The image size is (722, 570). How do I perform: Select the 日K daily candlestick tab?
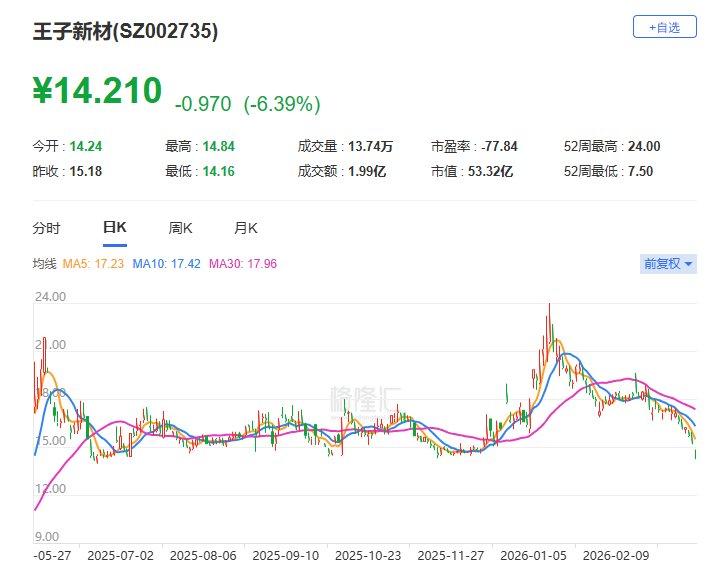[115, 228]
